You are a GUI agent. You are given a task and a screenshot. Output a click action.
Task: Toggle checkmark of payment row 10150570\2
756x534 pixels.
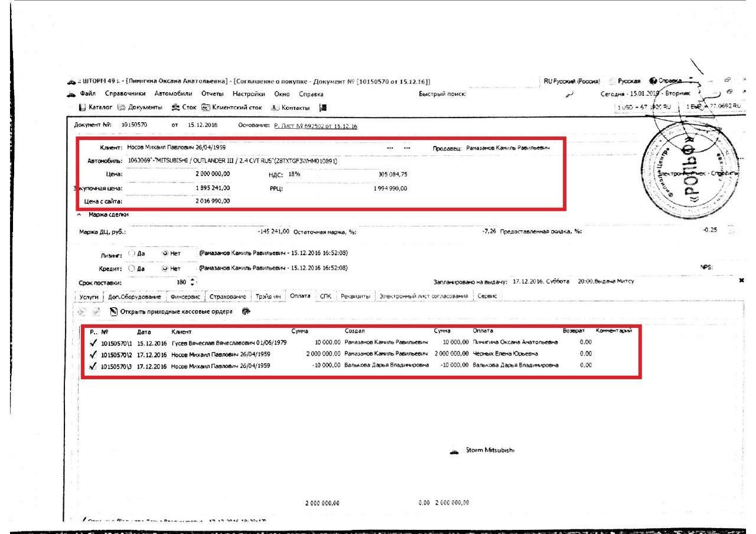[x=93, y=354]
